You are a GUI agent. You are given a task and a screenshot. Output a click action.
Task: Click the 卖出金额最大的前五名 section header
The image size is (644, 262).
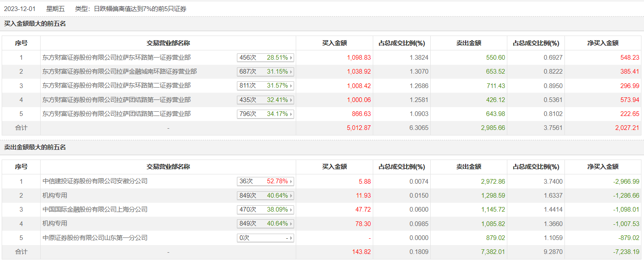(35, 147)
